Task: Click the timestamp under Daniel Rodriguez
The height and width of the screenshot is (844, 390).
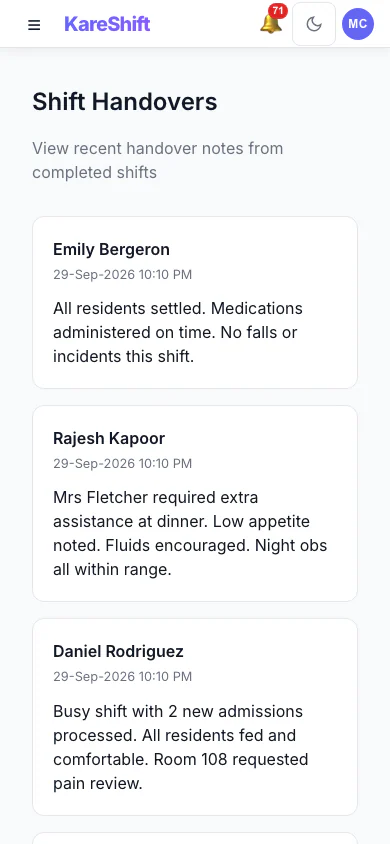Action: pos(123,677)
